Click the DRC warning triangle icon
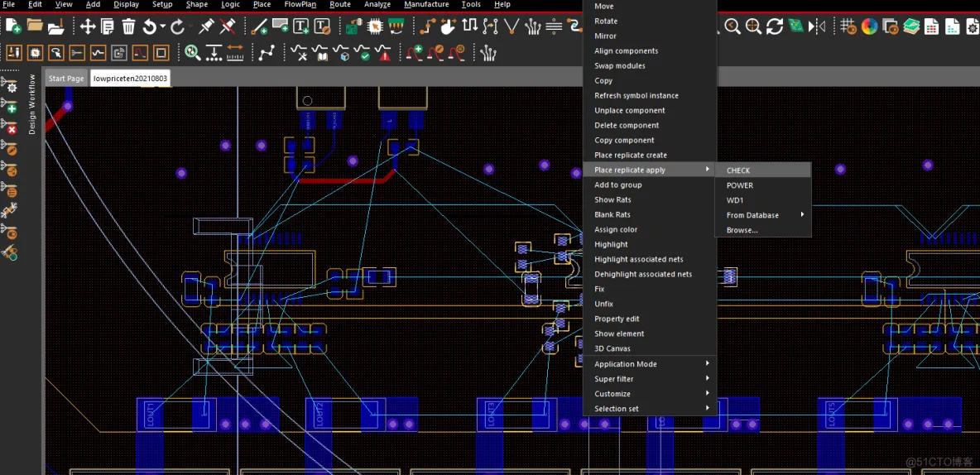The height and width of the screenshot is (475, 980). (x=384, y=52)
